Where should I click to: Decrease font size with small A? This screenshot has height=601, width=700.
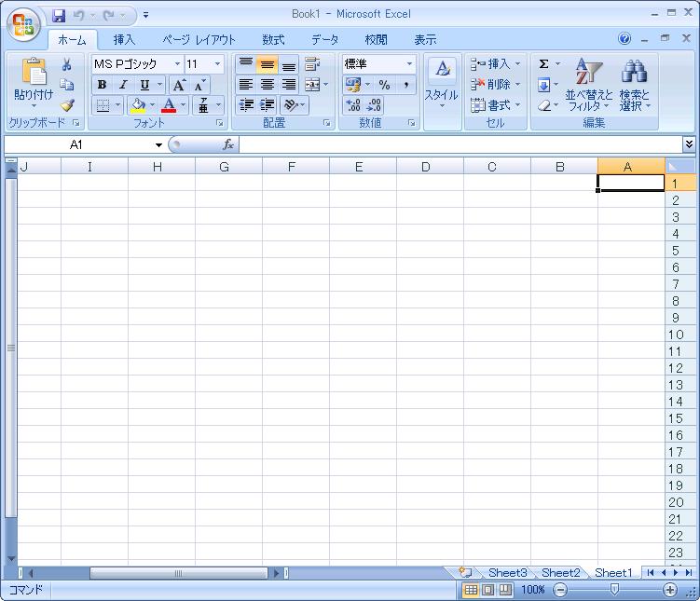[199, 85]
